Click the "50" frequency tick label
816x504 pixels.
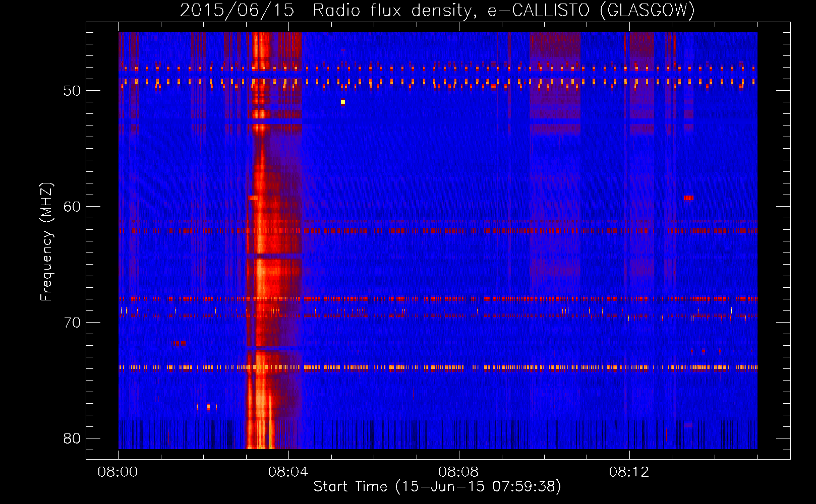[x=72, y=91]
